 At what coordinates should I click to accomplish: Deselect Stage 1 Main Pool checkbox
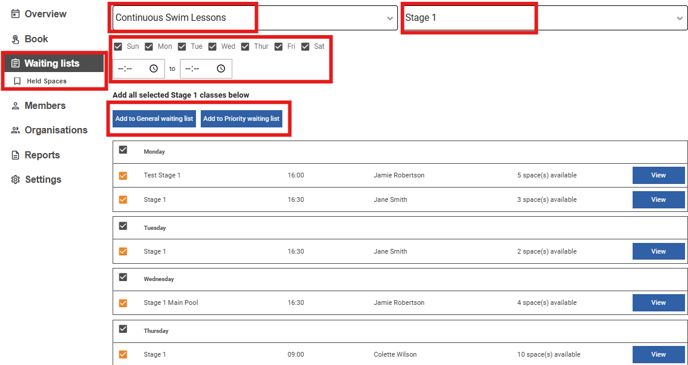(x=123, y=303)
